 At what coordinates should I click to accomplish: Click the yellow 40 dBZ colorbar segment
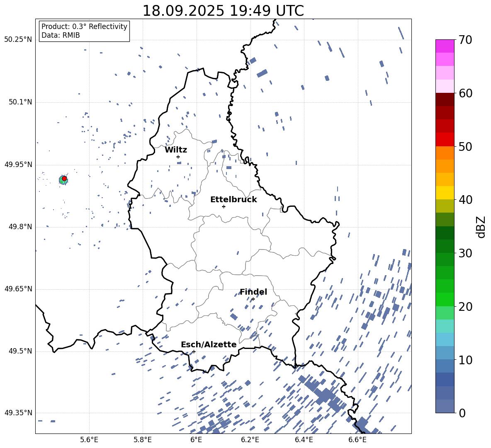click(445, 193)
